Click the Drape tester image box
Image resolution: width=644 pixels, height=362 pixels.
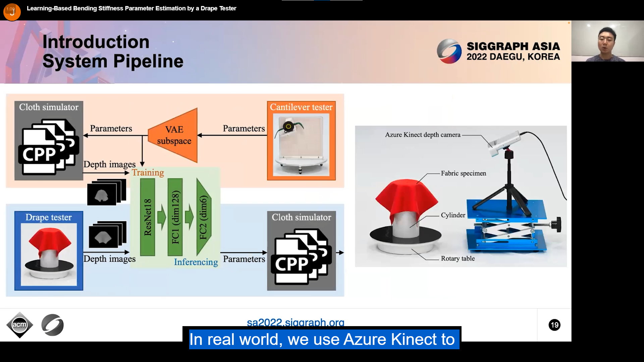pos(49,255)
